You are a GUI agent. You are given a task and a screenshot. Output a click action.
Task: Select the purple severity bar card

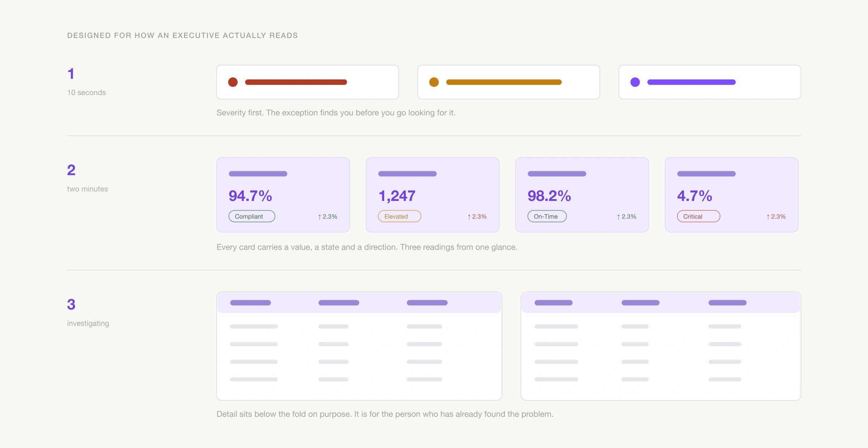[x=710, y=82]
